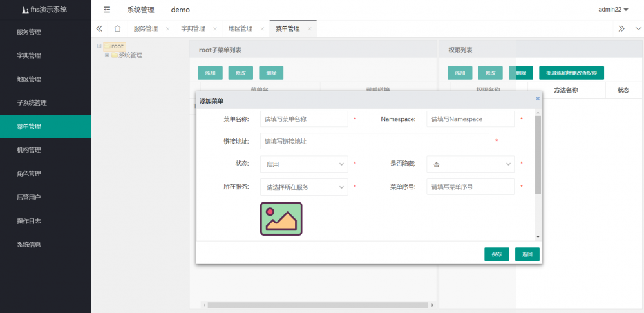Close the 字典管理 tab

[215, 29]
